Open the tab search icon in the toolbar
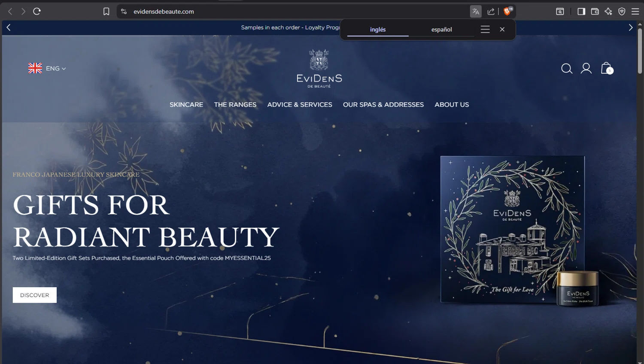The image size is (644, 364). [560, 12]
